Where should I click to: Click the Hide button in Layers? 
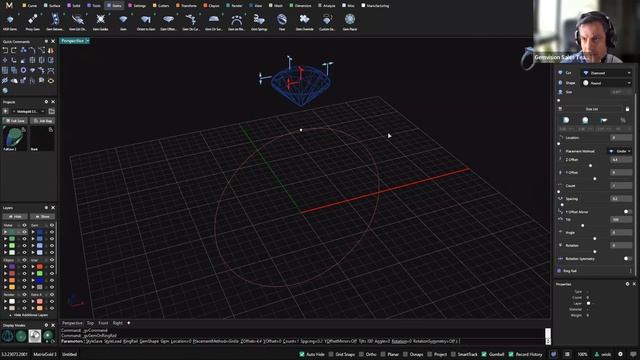pyautogui.click(x=15, y=216)
